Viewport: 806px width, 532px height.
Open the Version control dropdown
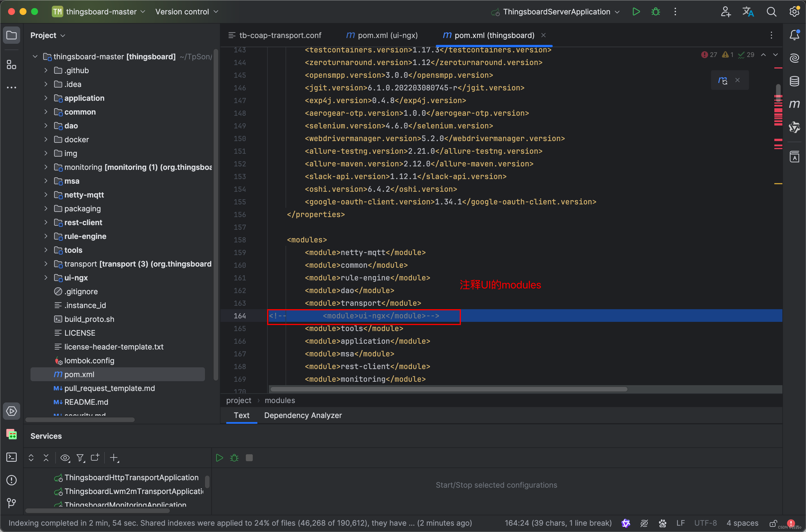point(186,12)
